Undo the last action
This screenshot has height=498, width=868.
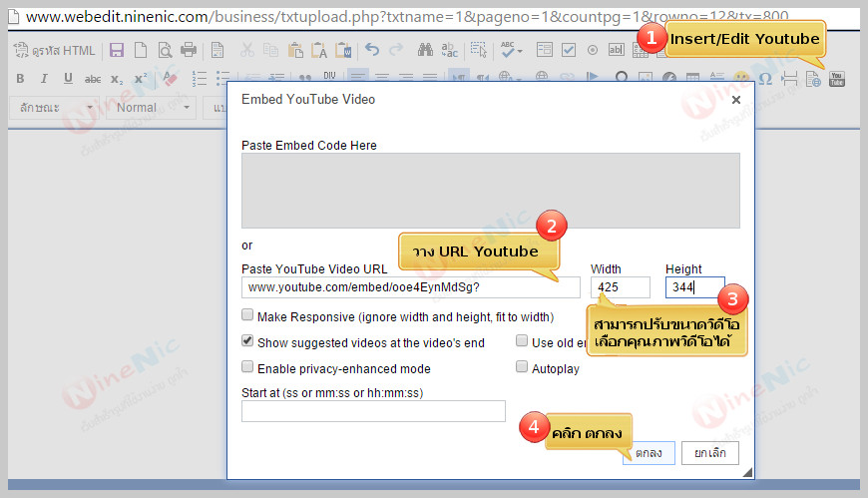(x=372, y=51)
